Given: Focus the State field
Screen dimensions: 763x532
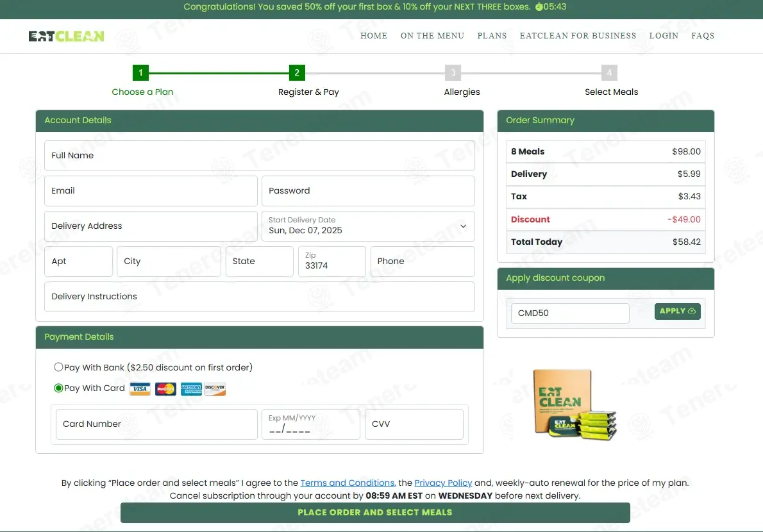Looking at the screenshot, I should click(260, 262).
